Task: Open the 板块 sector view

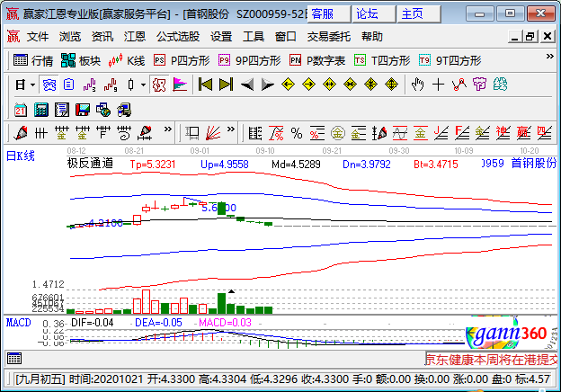Action: pos(81,60)
